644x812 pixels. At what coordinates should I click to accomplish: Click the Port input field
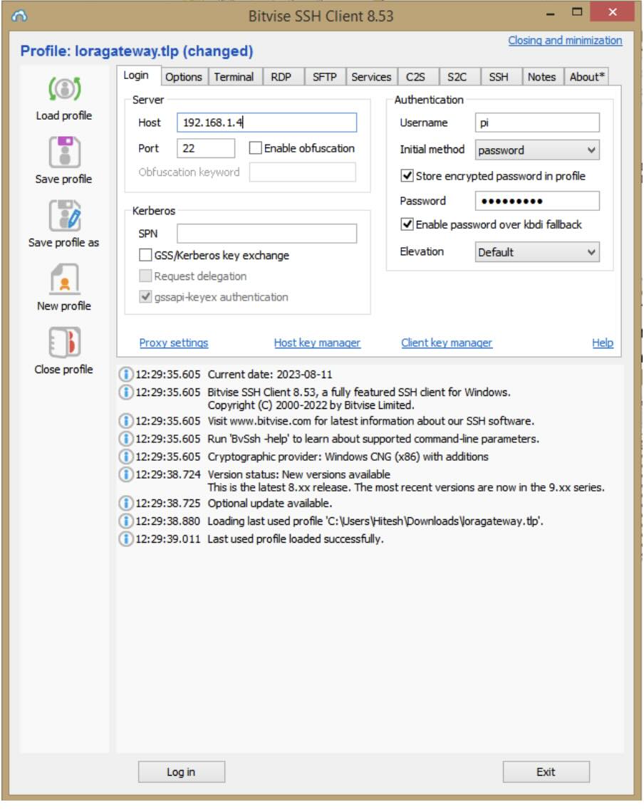point(206,149)
